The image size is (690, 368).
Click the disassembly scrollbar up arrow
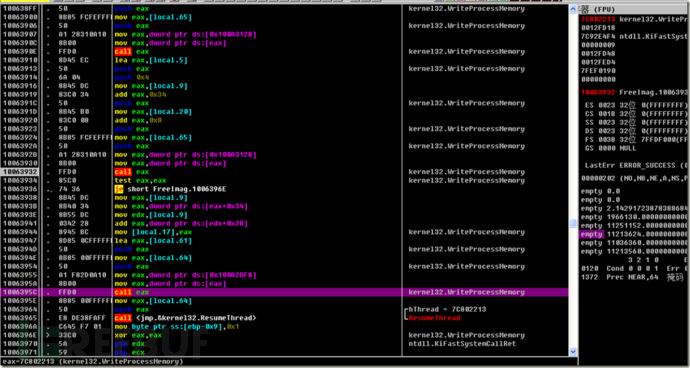point(573,8)
